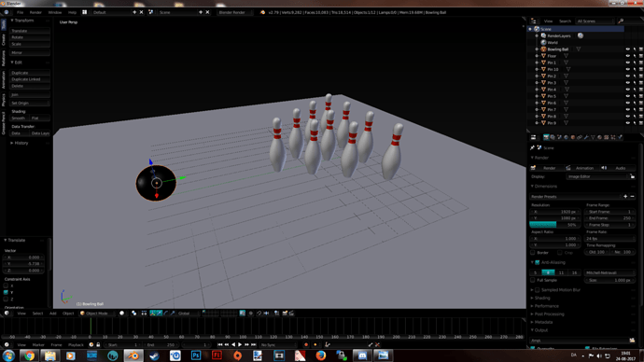Toggle the Anti-Aliasing checkbox
This screenshot has height=362, width=644.
click(x=538, y=262)
